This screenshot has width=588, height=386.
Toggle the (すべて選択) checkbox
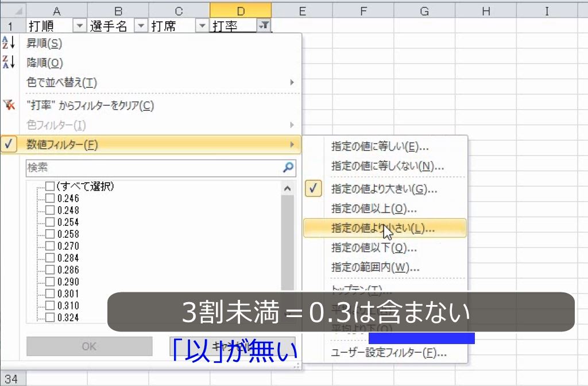pos(49,186)
